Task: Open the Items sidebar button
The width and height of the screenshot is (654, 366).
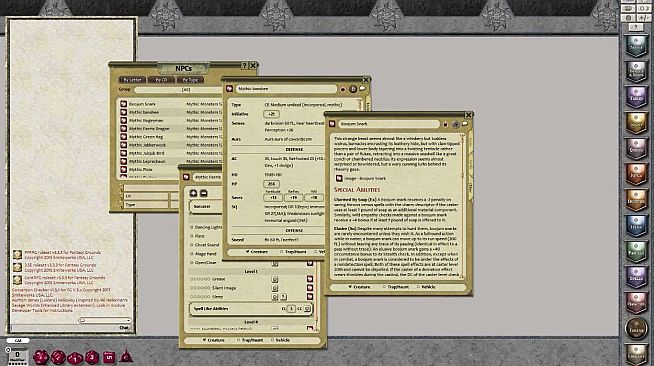Action: coord(636,226)
